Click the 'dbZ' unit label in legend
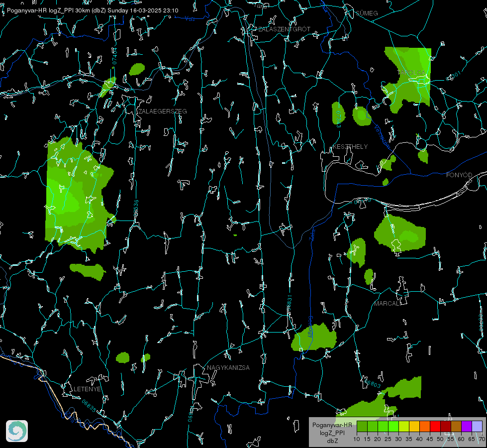Viewport: 487px width, 448px height. click(x=332, y=441)
